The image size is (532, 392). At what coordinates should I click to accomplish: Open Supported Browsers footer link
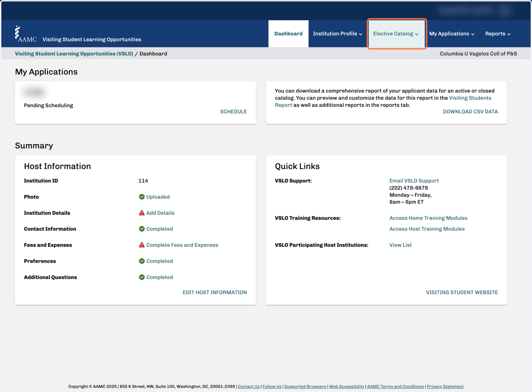click(305, 387)
